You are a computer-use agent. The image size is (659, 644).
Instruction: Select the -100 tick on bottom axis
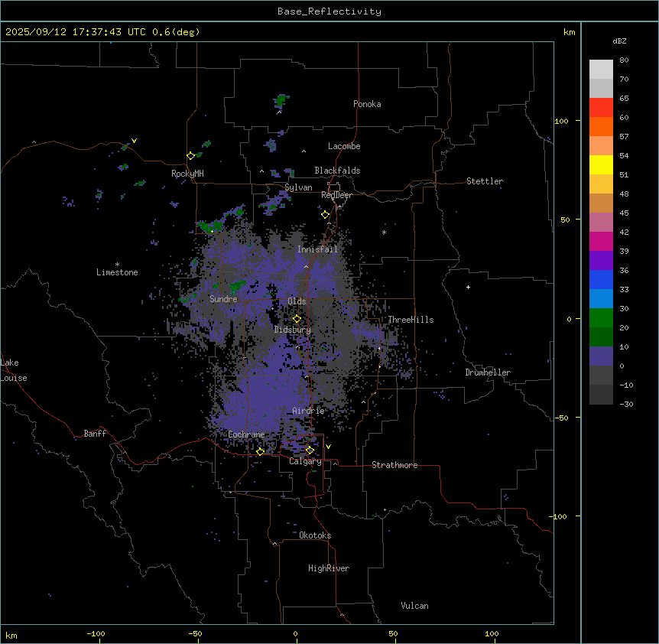96,633
